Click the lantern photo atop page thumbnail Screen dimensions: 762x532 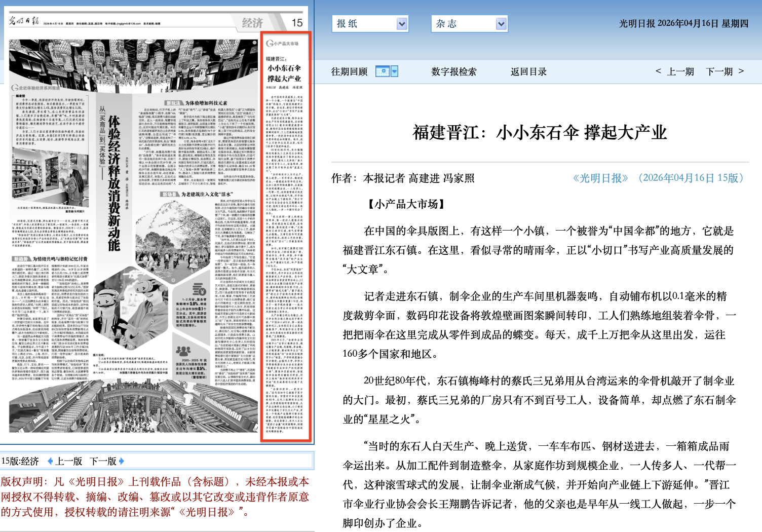134,65
